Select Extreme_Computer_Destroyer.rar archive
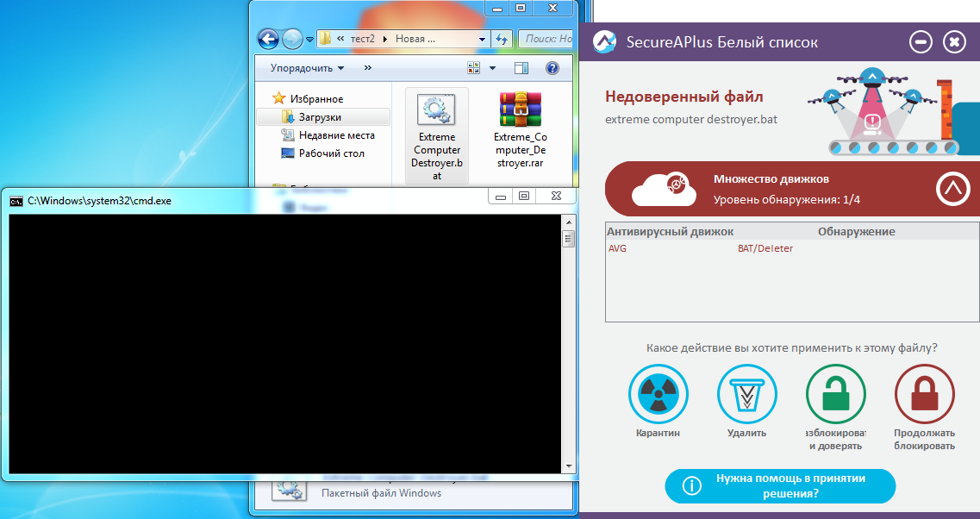This screenshot has width=980, height=519. [520, 130]
